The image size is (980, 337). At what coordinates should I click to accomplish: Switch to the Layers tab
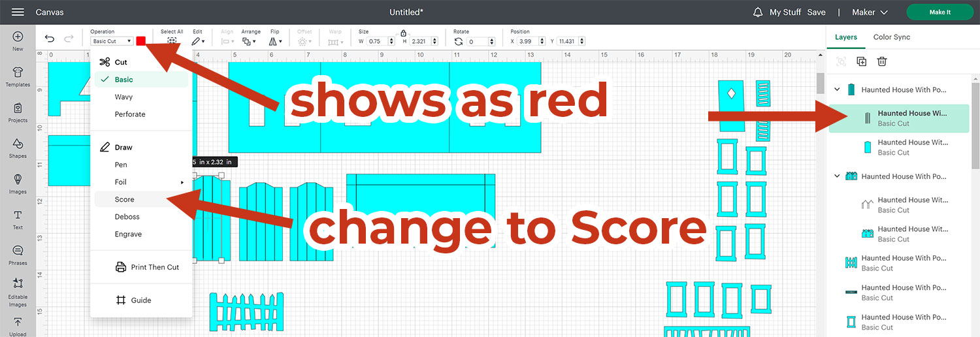click(x=846, y=37)
